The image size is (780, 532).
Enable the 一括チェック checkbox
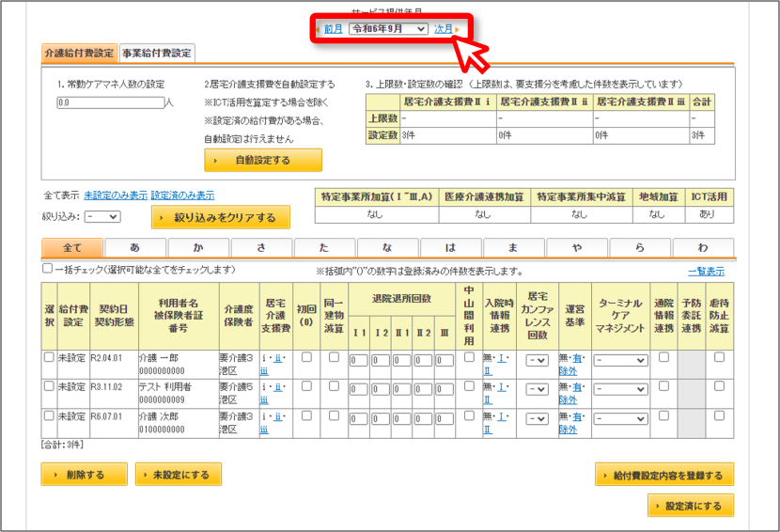[47, 269]
